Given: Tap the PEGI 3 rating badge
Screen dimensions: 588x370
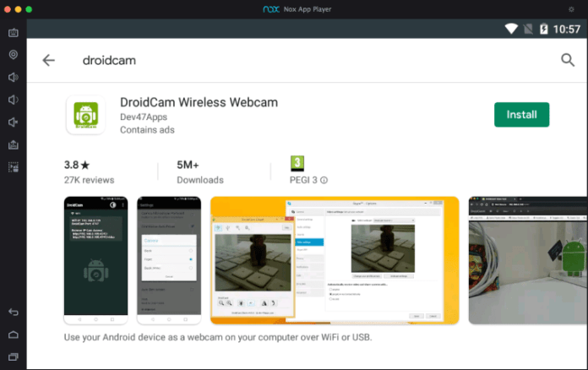Looking at the screenshot, I should (297, 163).
